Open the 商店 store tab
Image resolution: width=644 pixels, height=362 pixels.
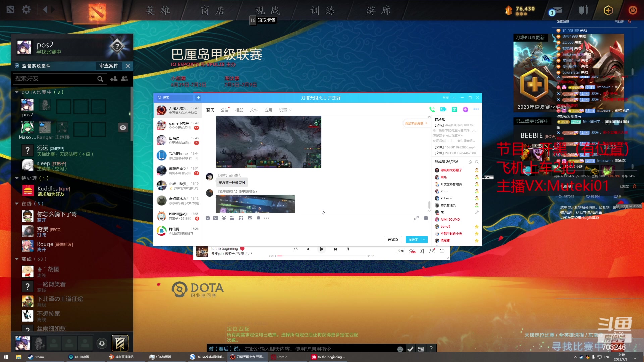213,10
